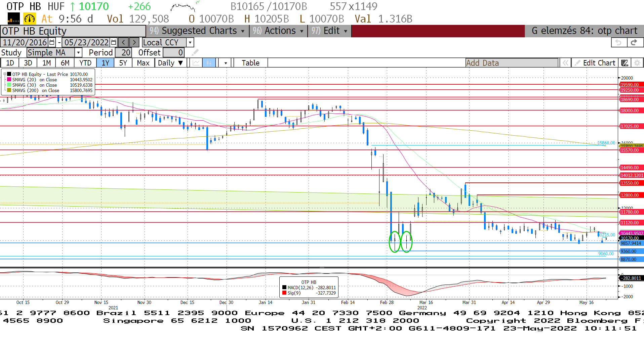Open end date calendar picker
This screenshot has height=347, width=644.
(x=114, y=42)
